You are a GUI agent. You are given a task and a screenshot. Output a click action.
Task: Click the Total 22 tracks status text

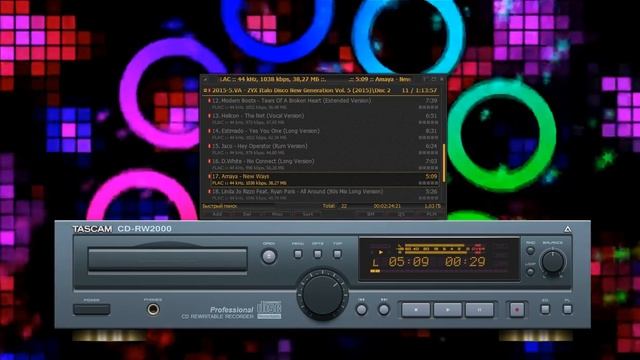[335, 206]
